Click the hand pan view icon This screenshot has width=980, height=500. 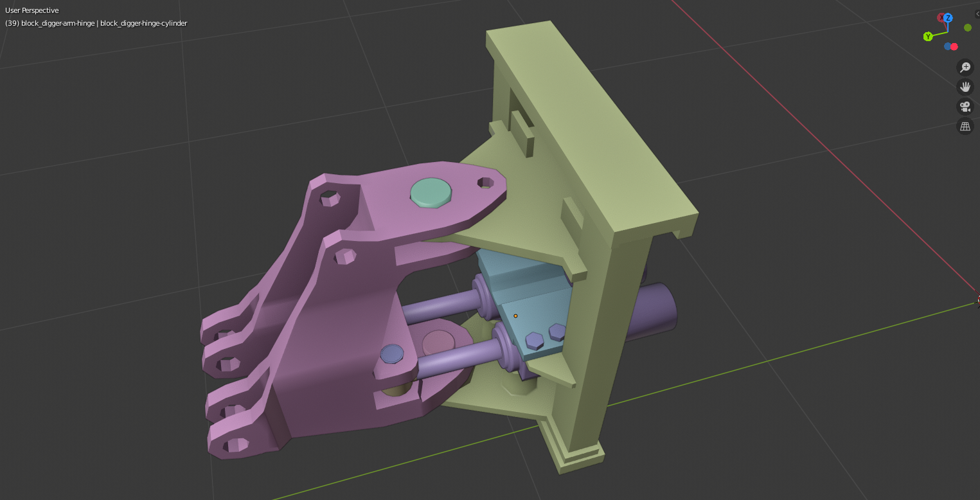pos(965,87)
